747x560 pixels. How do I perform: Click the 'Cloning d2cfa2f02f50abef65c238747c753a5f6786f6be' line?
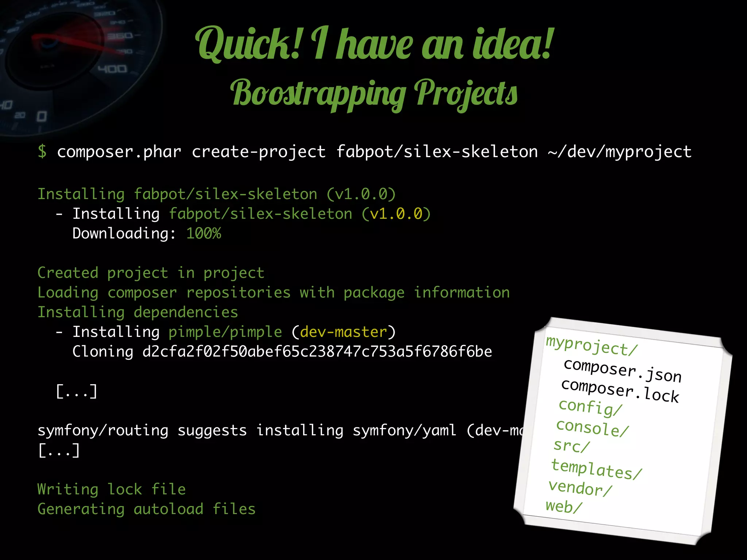282,352
